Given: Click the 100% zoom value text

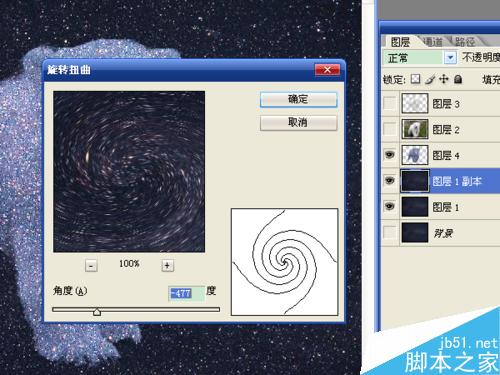Looking at the screenshot, I should click(x=129, y=264).
